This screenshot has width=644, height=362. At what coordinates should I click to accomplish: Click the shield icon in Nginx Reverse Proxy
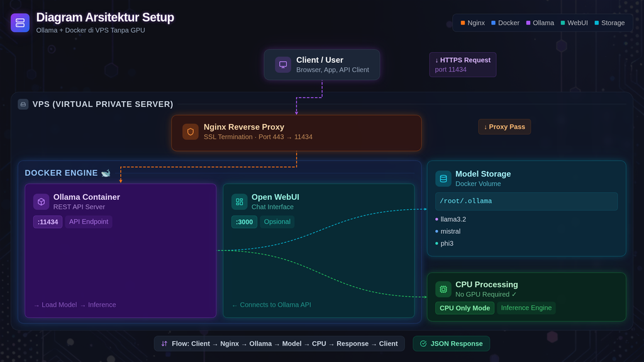click(190, 132)
